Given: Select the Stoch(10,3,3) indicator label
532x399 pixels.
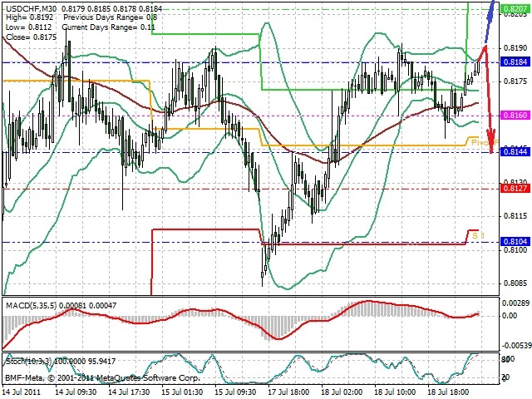Looking at the screenshot, I should coord(30,362).
